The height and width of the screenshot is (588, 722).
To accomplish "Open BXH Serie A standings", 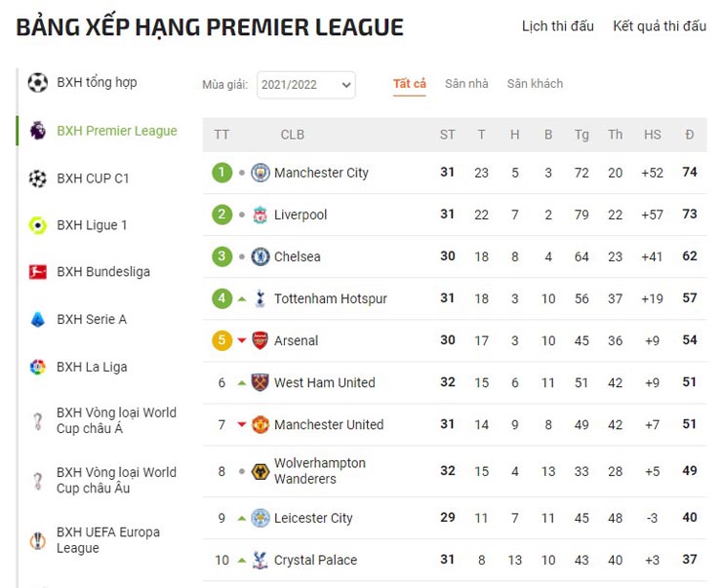I will [x=92, y=319].
